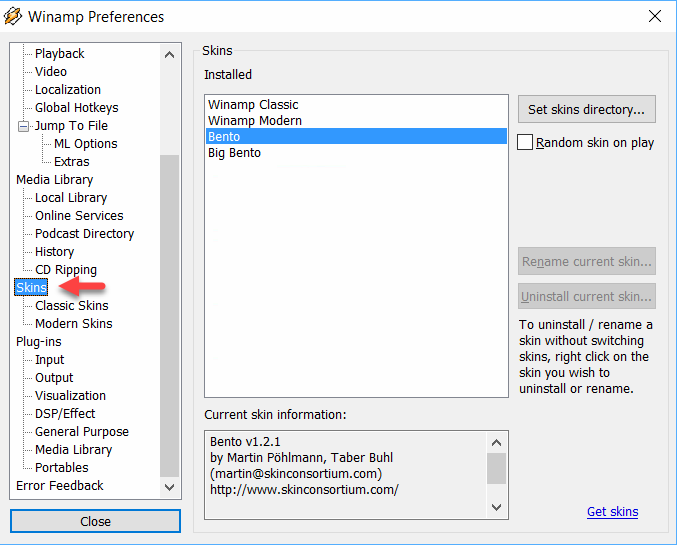Open Localization preferences
The image size is (677, 545).
pyautogui.click(x=68, y=90)
